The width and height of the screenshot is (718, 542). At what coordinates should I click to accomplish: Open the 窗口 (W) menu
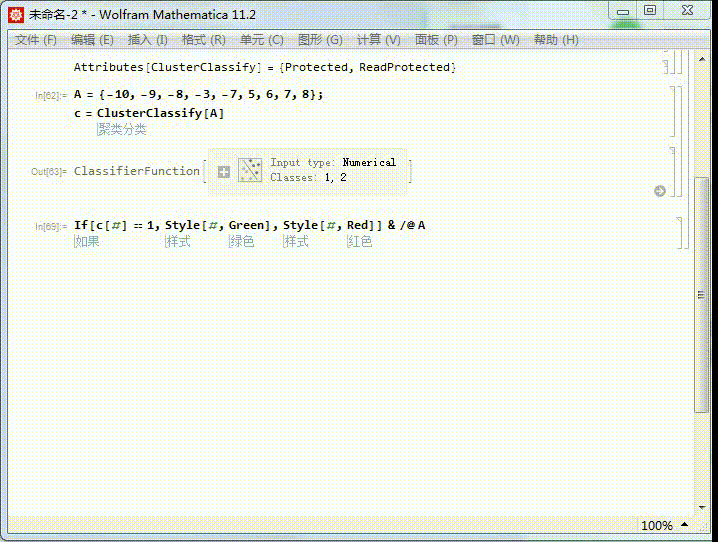tap(495, 40)
